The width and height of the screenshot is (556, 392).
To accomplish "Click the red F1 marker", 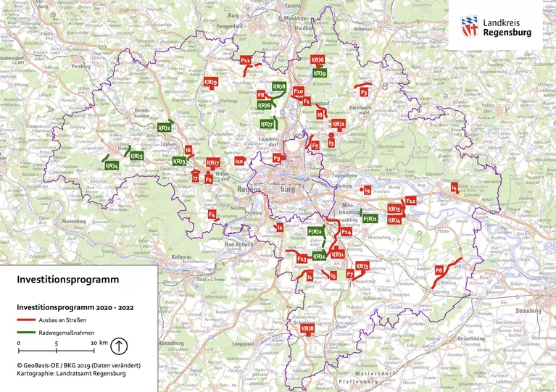I will tap(307, 101).
